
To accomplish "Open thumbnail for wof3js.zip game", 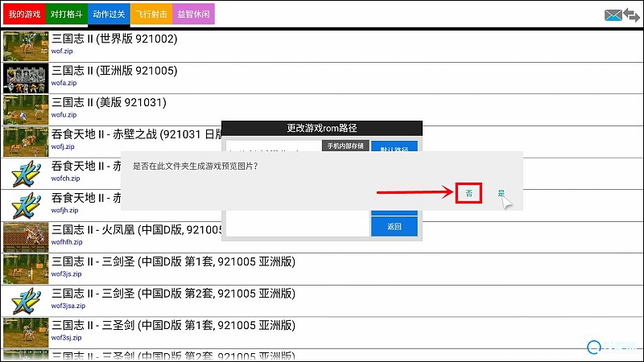I will point(26,269).
